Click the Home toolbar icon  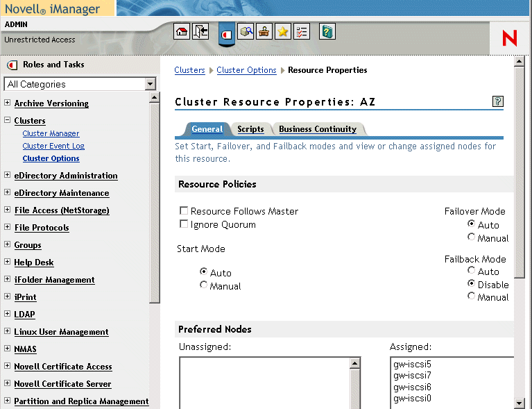click(182, 31)
